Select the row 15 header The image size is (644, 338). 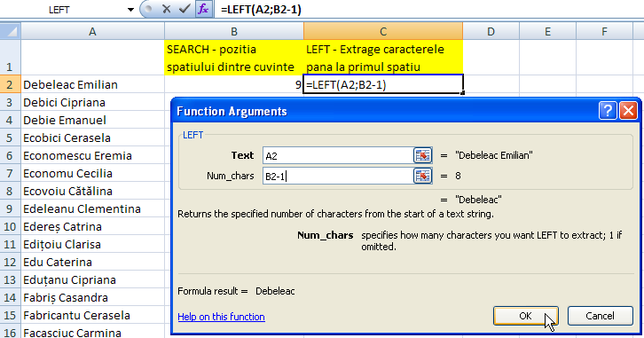pos(11,315)
